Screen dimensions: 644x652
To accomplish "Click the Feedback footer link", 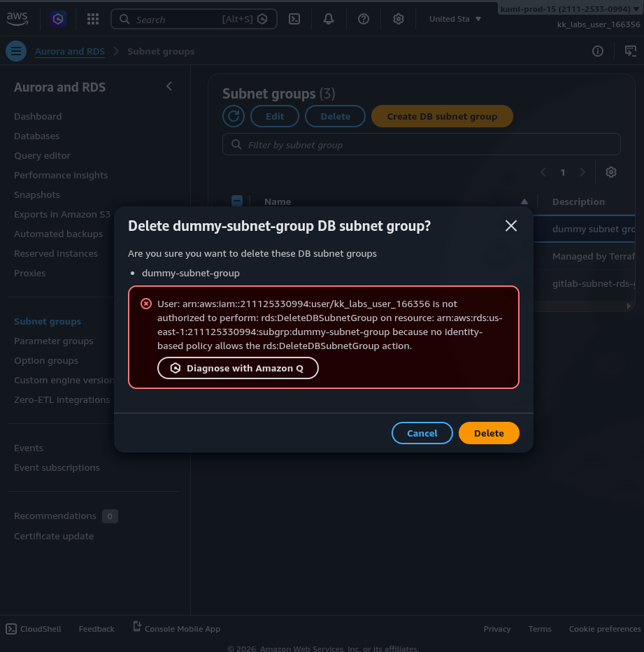I will click(x=96, y=629).
